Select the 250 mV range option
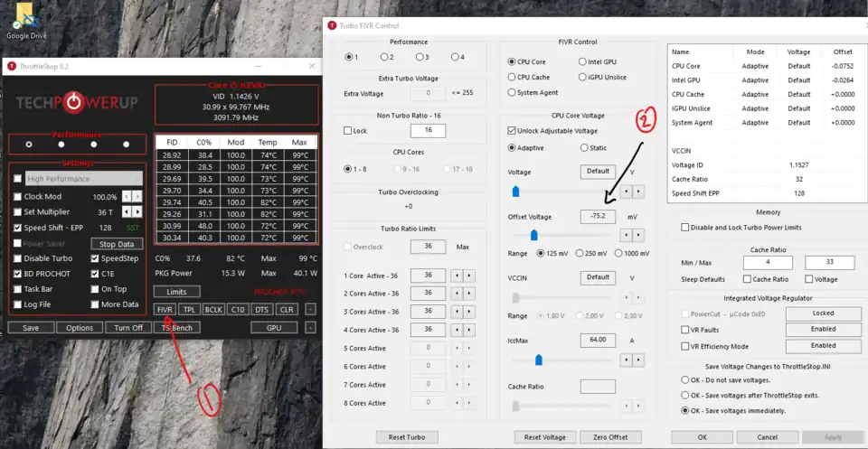Viewport: 868px width, 449px height. pos(581,254)
